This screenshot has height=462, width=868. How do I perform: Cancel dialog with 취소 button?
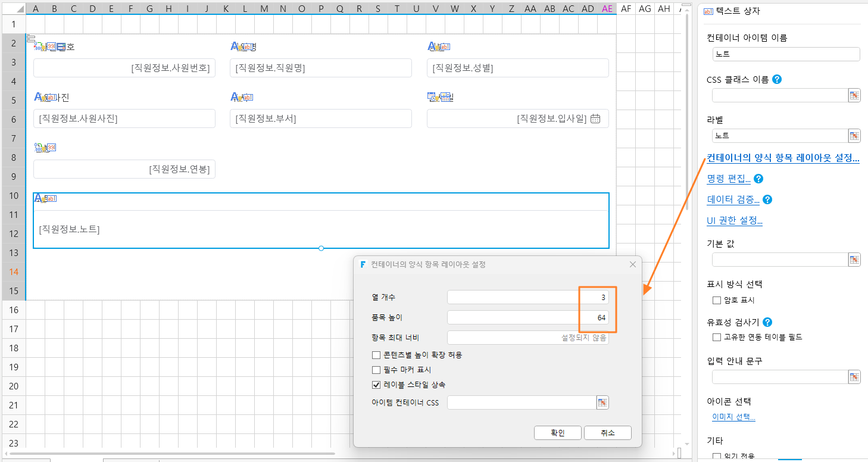(x=608, y=433)
